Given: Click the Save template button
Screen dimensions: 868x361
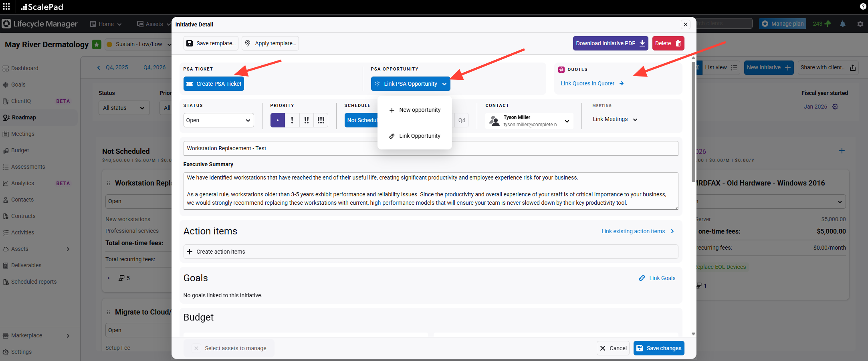Looking at the screenshot, I should [x=211, y=43].
